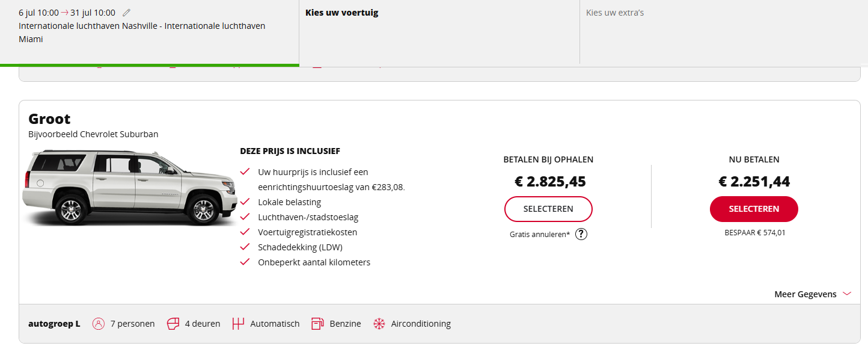Click the Chevrolet Suburban car image
This screenshot has height=355, width=868.
pyautogui.click(x=129, y=187)
